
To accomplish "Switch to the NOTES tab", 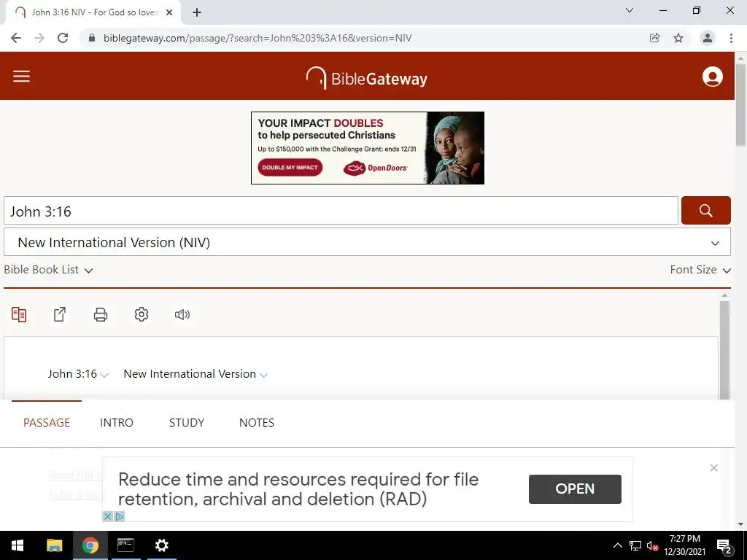I will (x=257, y=422).
